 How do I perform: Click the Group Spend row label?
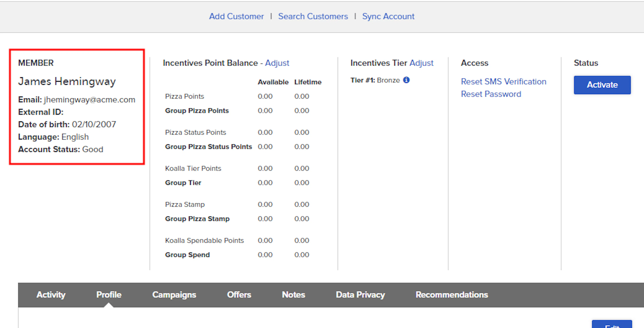pyautogui.click(x=187, y=255)
